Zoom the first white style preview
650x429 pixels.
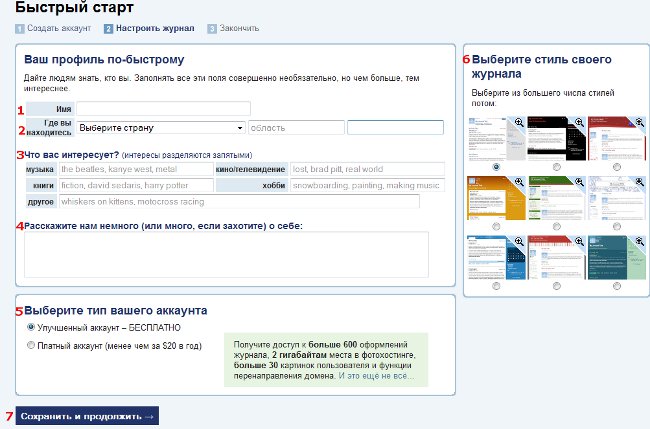pyautogui.click(x=519, y=122)
